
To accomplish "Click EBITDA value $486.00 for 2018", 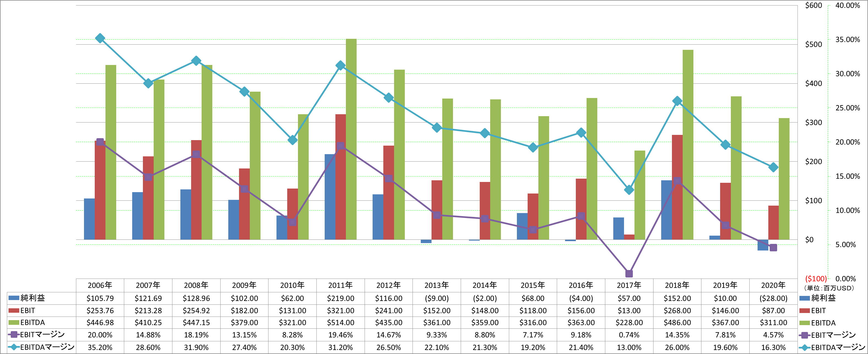I will point(677,323).
